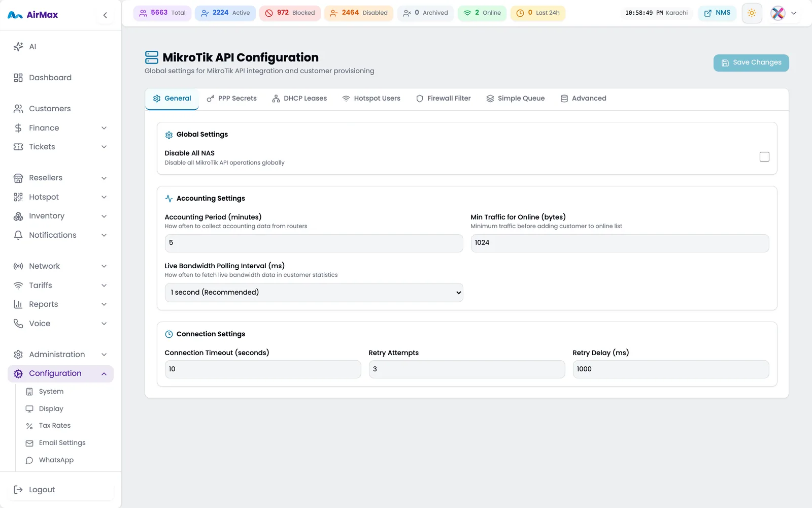Screen dimensions: 812x508
Task: Select the General tab
Action: (172, 99)
